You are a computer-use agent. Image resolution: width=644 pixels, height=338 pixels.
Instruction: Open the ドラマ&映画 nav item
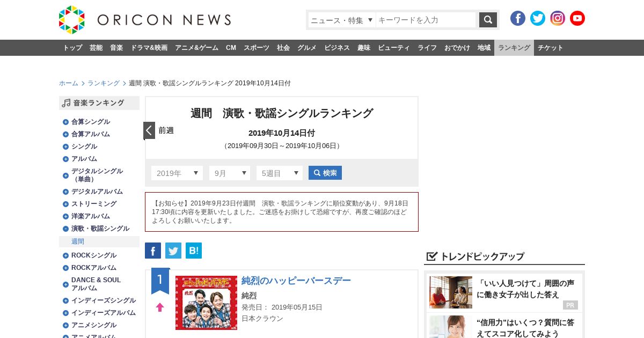coord(149,48)
